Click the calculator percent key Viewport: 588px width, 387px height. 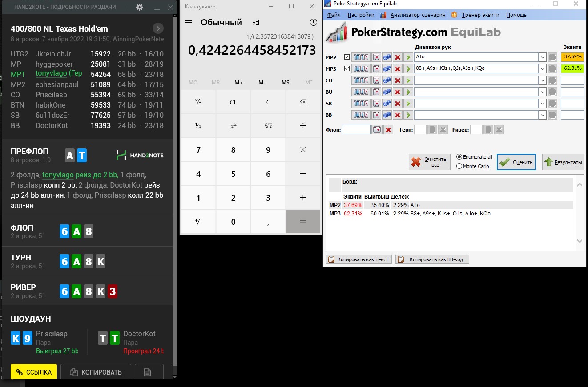tap(198, 102)
